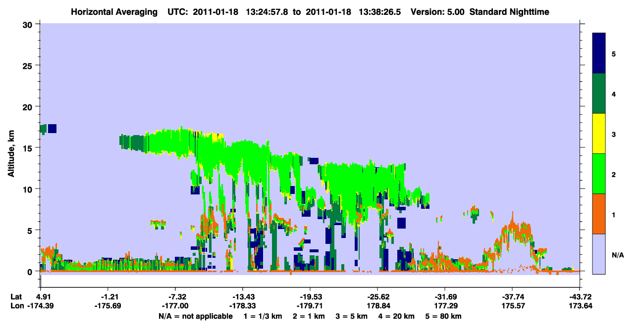This screenshot has height=330, width=644.
Task: Click the '2 = 1 km' legend note
Action: coord(309,316)
